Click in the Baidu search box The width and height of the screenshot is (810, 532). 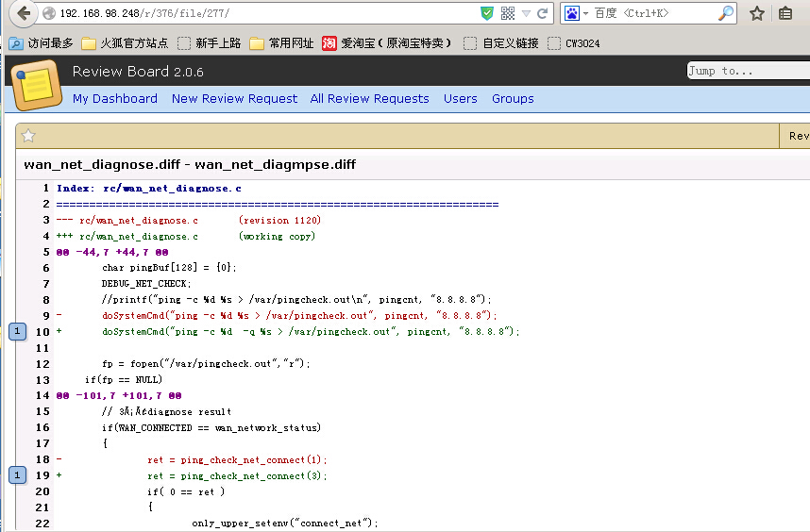click(x=653, y=13)
